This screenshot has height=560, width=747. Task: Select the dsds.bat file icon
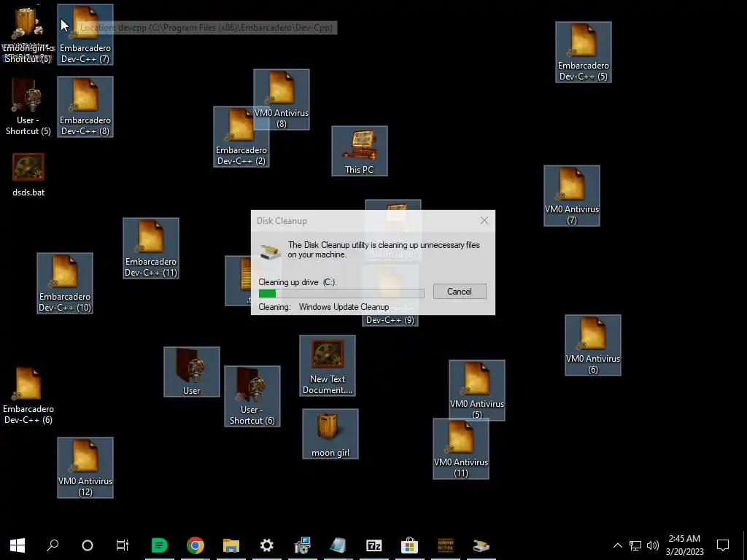(28, 175)
